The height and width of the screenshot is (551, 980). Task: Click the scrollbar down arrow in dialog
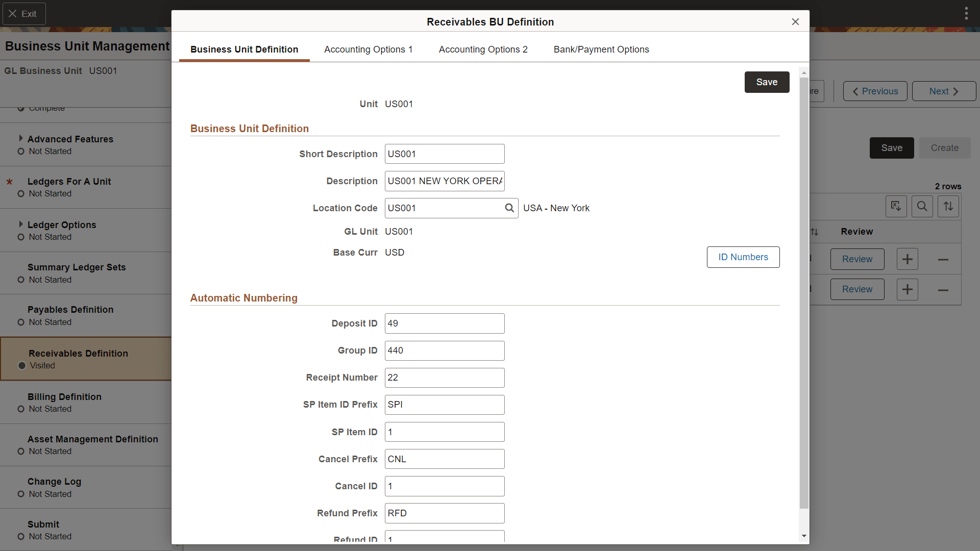(x=804, y=536)
